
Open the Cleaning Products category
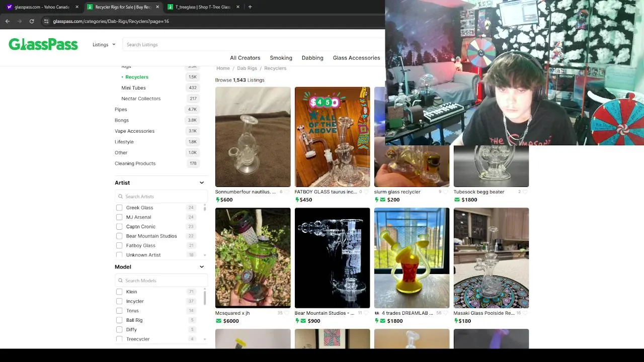pyautogui.click(x=135, y=163)
